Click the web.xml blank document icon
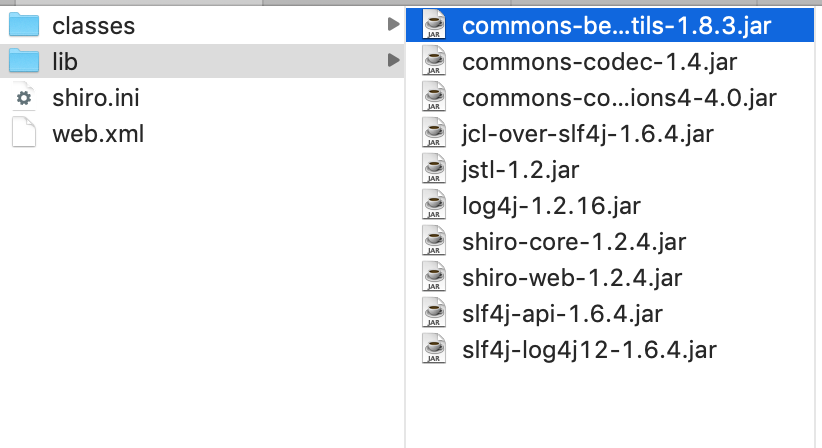Image resolution: width=822 pixels, height=448 pixels. click(24, 133)
